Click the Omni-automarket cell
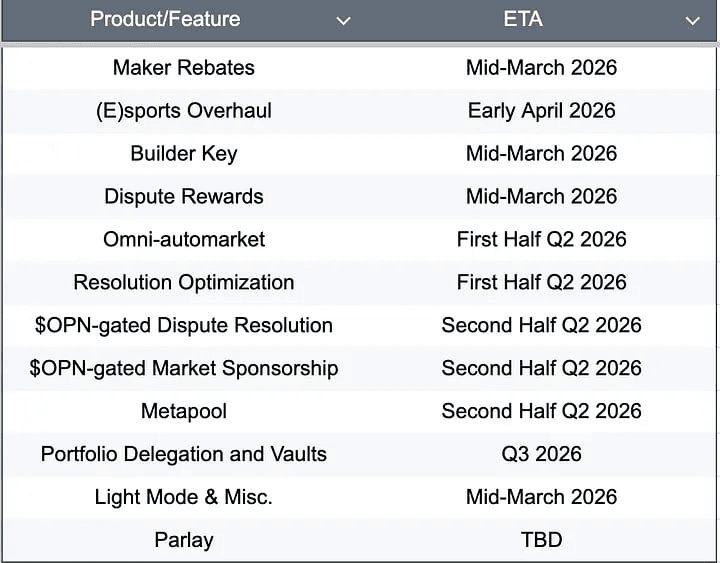This screenshot has width=720, height=563. [184, 240]
